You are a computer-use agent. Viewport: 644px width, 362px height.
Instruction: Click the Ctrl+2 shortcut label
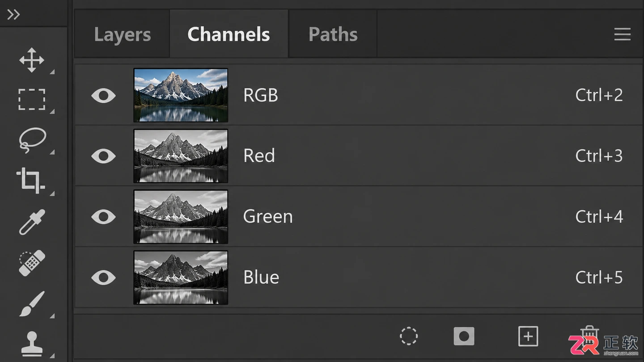(x=599, y=95)
